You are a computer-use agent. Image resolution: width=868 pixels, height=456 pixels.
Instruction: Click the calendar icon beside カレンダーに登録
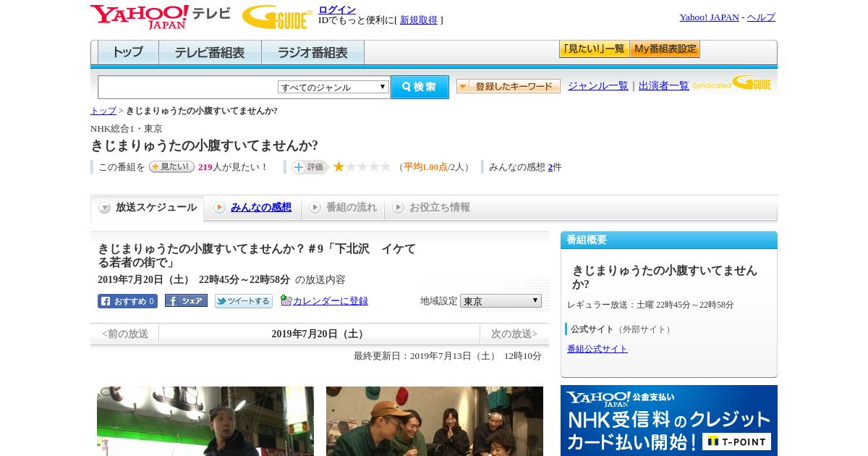(x=286, y=300)
